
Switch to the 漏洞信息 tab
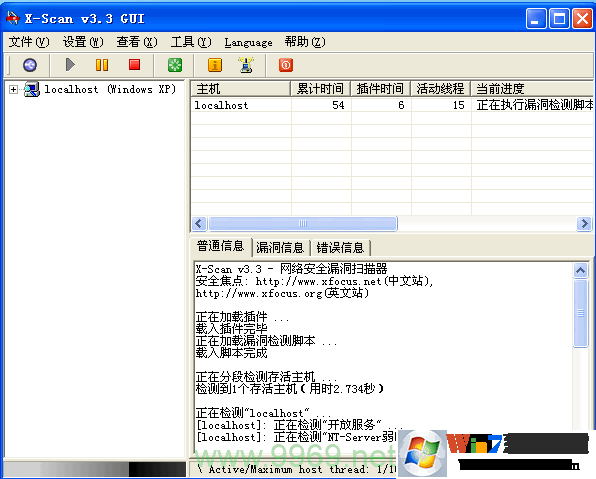280,248
